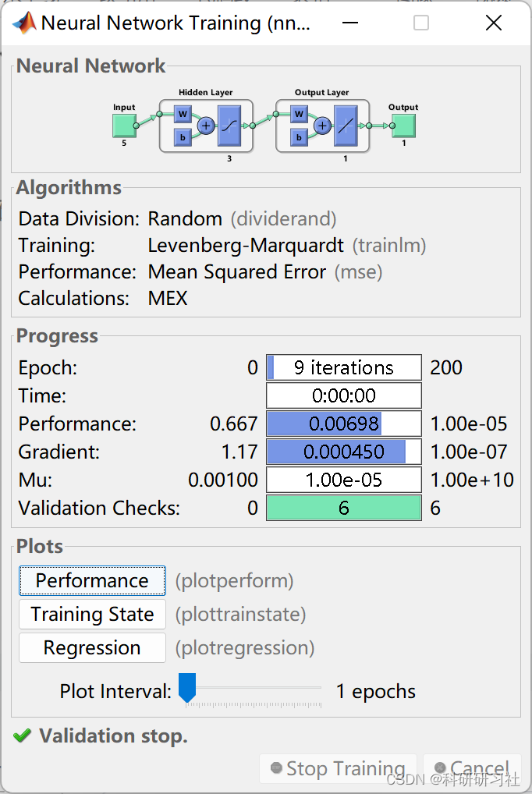Click the Hidden Layer weight W block
The width and height of the screenshot is (532, 794).
[183, 115]
